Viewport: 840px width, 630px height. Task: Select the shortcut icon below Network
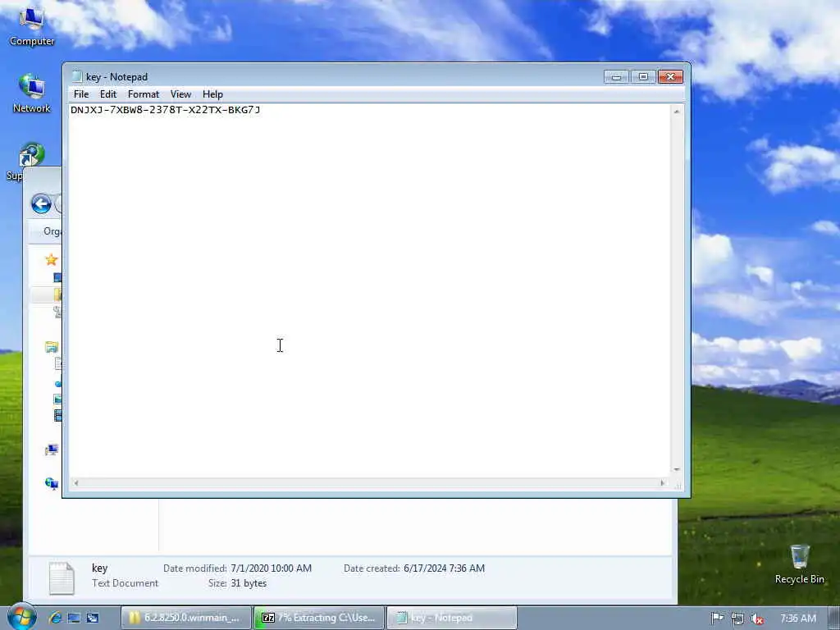31,154
